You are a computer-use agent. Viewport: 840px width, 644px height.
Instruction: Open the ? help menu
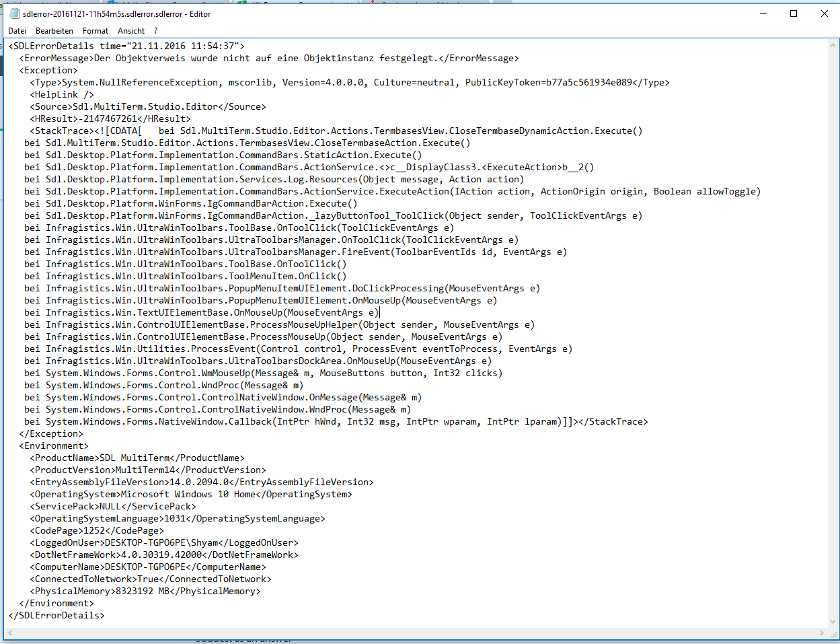tap(155, 31)
